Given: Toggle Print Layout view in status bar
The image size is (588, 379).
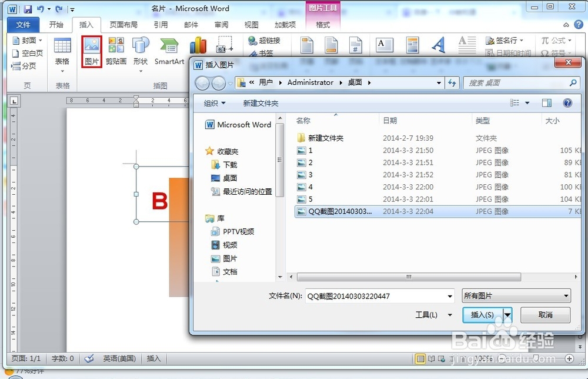Looking at the screenshot, I should point(422,358).
